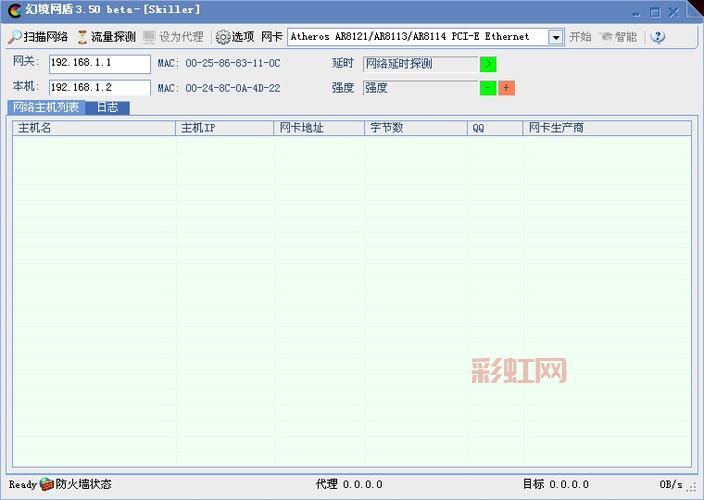Maximize the 幻境网盾 window
The height and width of the screenshot is (500, 704).
[x=655, y=13]
